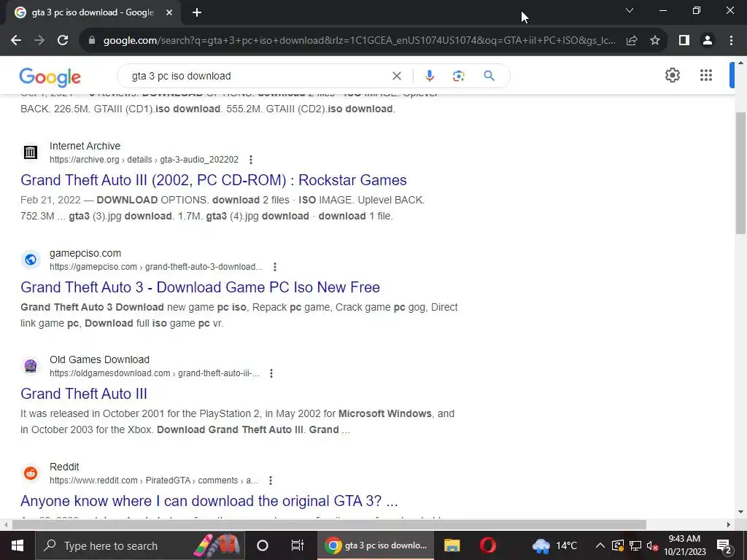
Task: Click the Google logo
Action: coord(50,77)
